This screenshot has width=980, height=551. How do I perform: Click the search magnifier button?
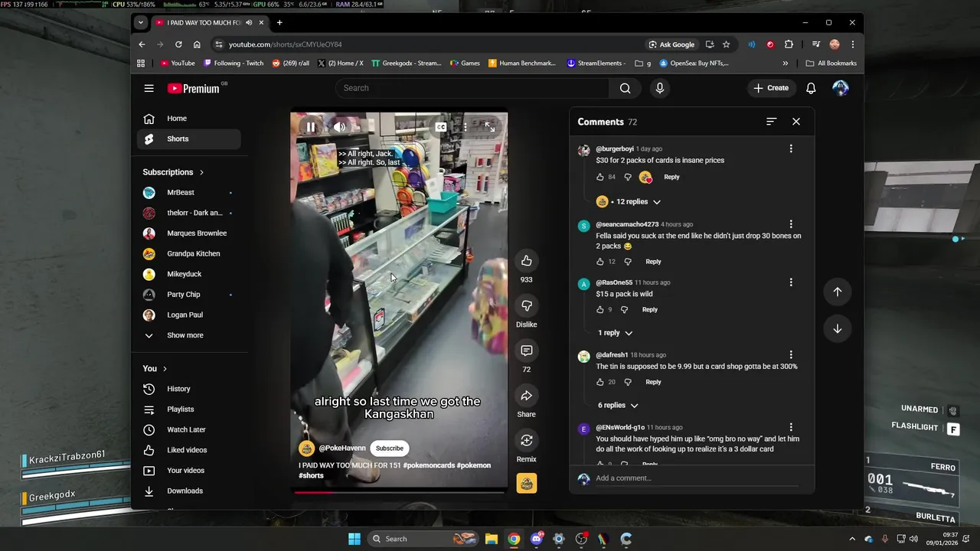[x=626, y=88]
